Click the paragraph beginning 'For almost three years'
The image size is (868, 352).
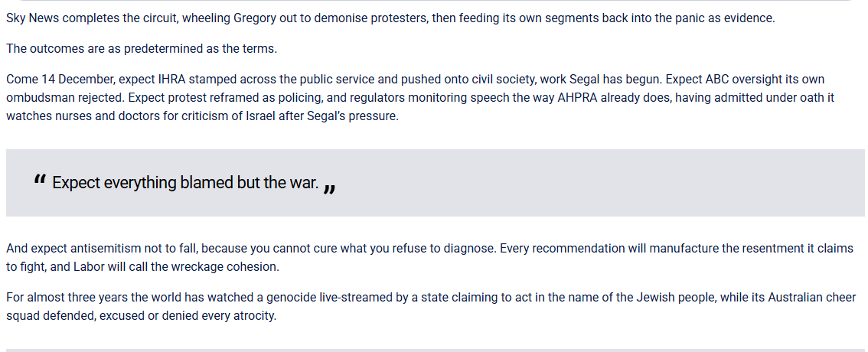tap(431, 307)
